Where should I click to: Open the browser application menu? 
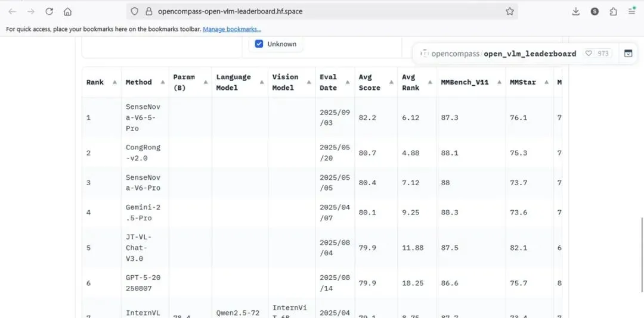coord(631,11)
